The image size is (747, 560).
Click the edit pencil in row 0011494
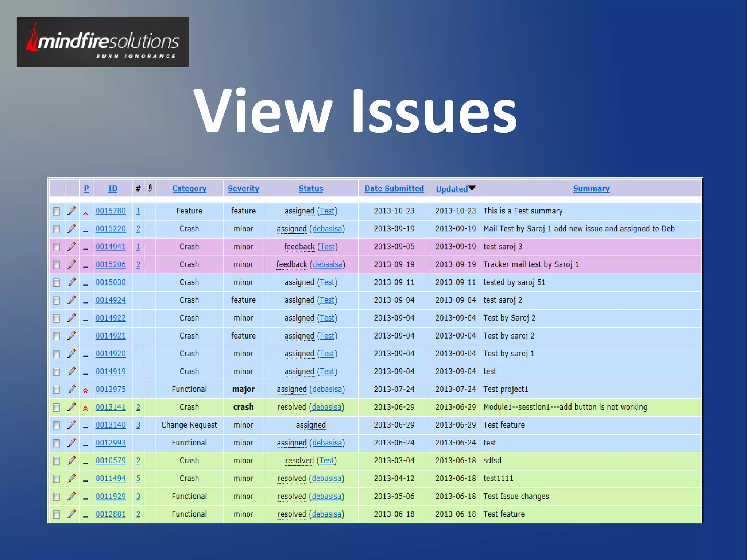[x=72, y=479]
